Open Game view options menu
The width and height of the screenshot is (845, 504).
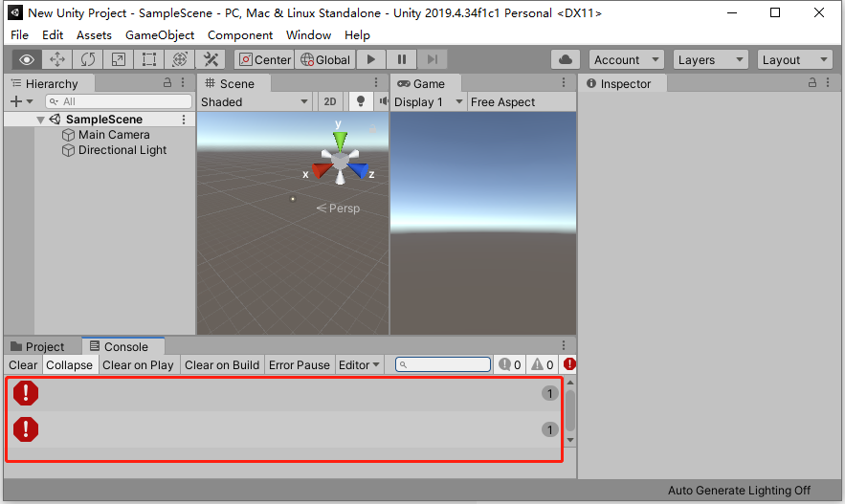coord(564,82)
